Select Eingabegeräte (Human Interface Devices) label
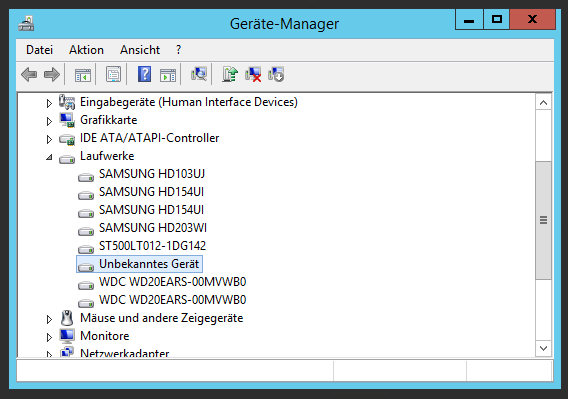 click(189, 102)
